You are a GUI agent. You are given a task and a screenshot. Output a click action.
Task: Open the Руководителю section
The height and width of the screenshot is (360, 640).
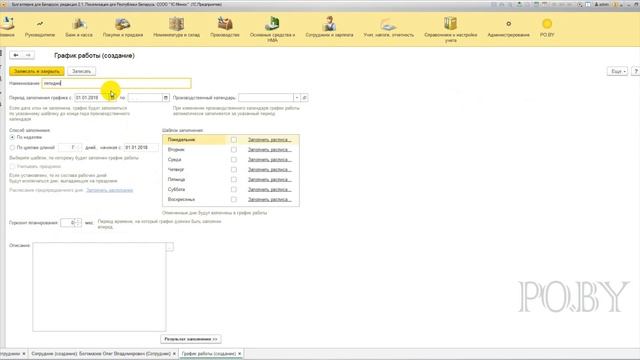coord(40,28)
